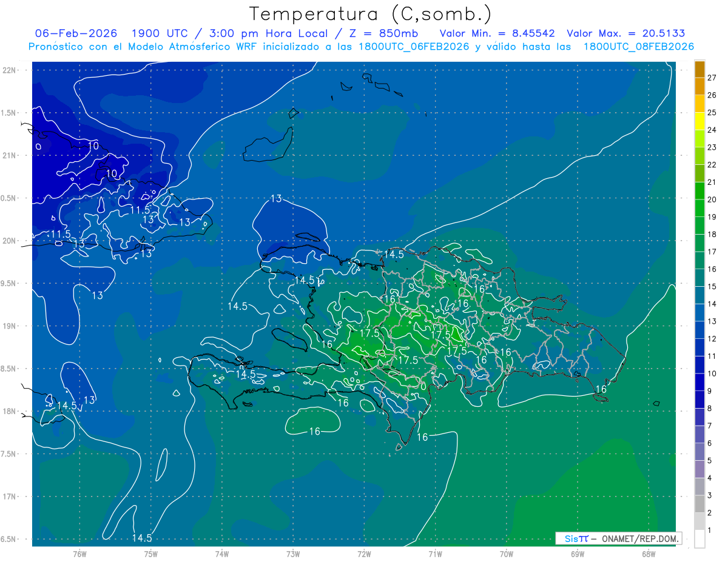Screen dimensions: 728x562
Task: Click the 70W longitude axis label
Action: tap(507, 554)
